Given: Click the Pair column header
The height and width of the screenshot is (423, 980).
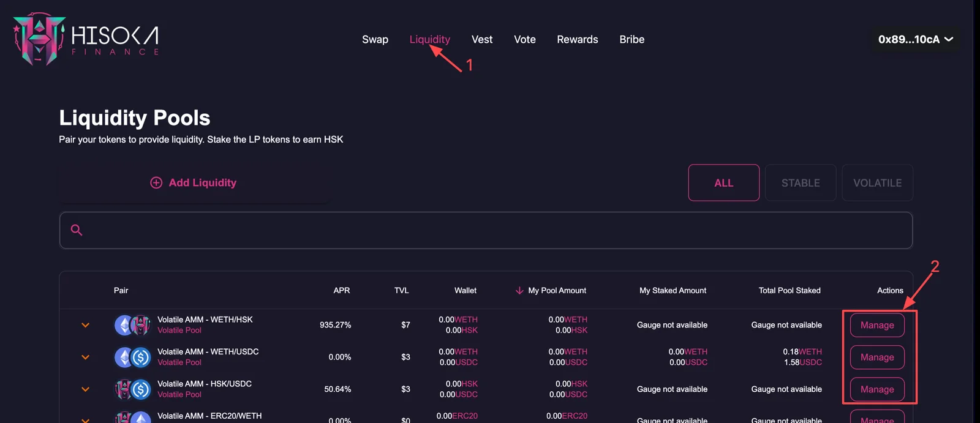Looking at the screenshot, I should coord(121,290).
